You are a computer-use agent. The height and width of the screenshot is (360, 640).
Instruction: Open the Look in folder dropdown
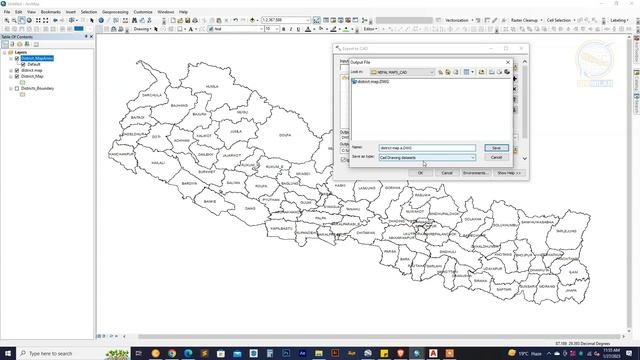coord(432,72)
